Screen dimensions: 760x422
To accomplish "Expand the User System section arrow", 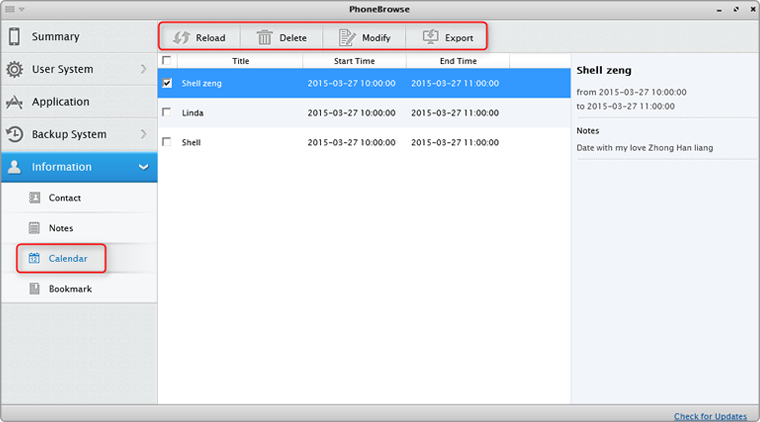I will 143,70.
